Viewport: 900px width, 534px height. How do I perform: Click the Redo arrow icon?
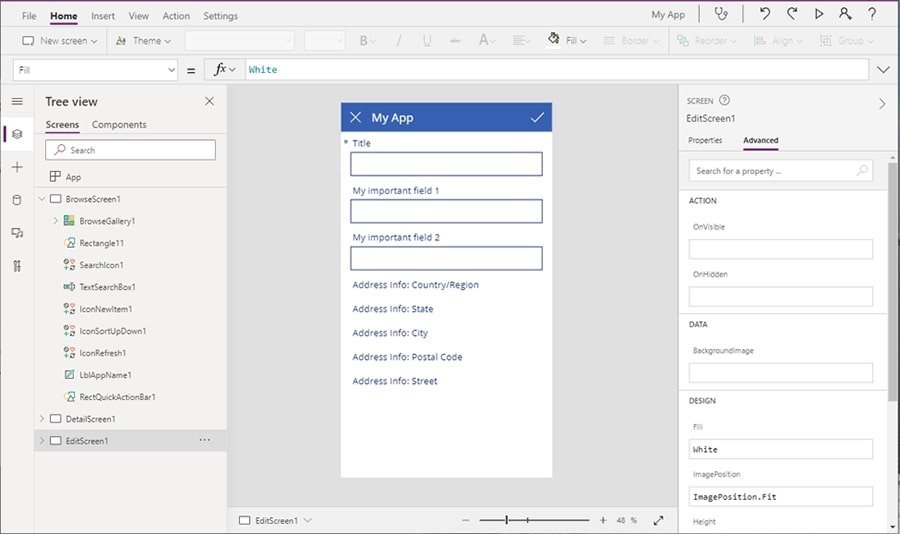coord(792,14)
